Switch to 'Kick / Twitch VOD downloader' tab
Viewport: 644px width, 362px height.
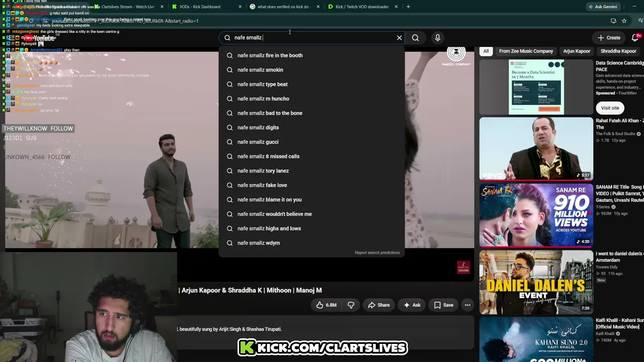click(362, 7)
